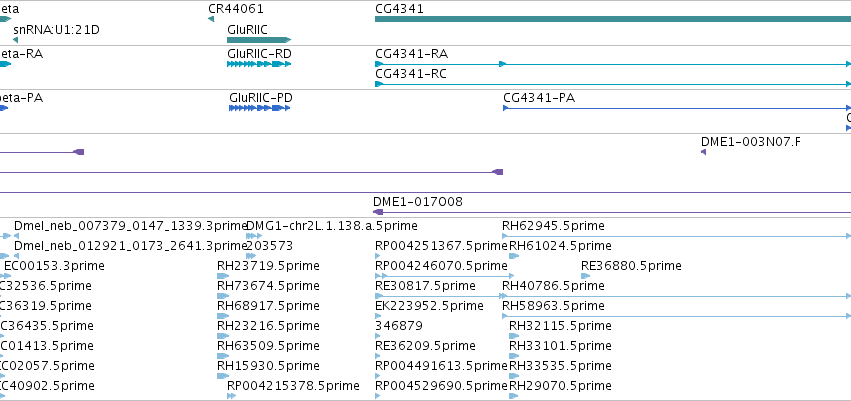Click the snRNA:U1:21D arrow glyph

click(x=15, y=40)
